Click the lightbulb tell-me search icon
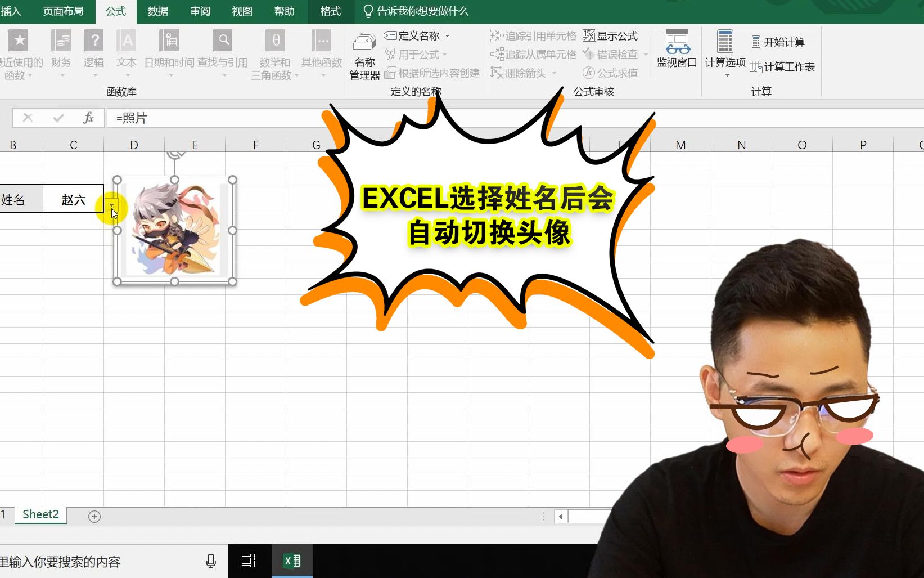The height and width of the screenshot is (578, 924). pos(368,11)
